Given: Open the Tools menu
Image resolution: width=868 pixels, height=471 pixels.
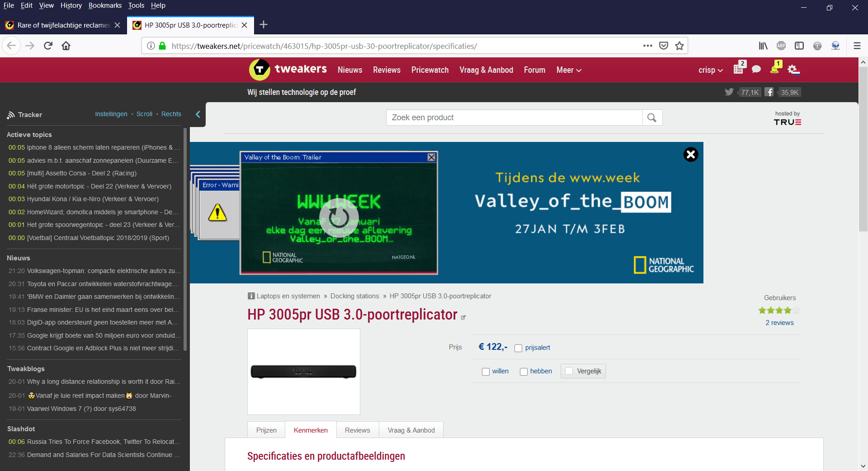Looking at the screenshot, I should click(136, 5).
